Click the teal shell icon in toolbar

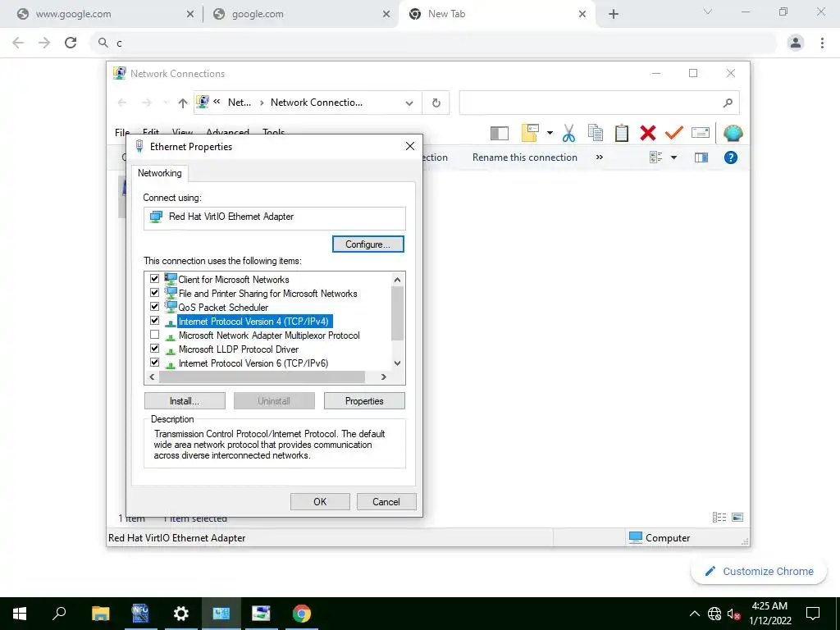click(733, 133)
